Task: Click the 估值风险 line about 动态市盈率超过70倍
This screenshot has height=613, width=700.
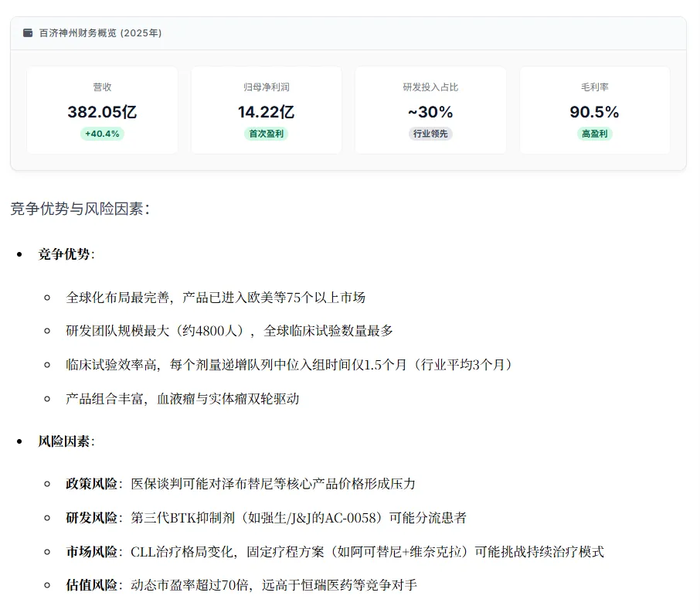Action: pos(242,585)
